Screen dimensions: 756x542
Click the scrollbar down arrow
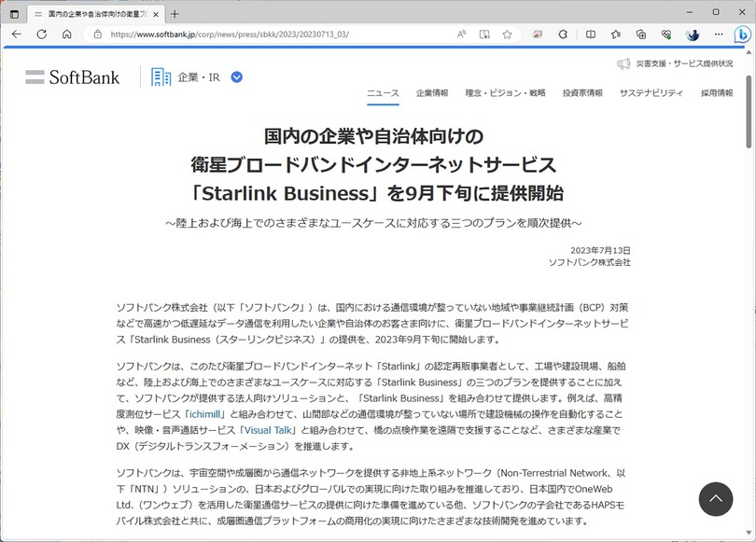click(x=749, y=533)
